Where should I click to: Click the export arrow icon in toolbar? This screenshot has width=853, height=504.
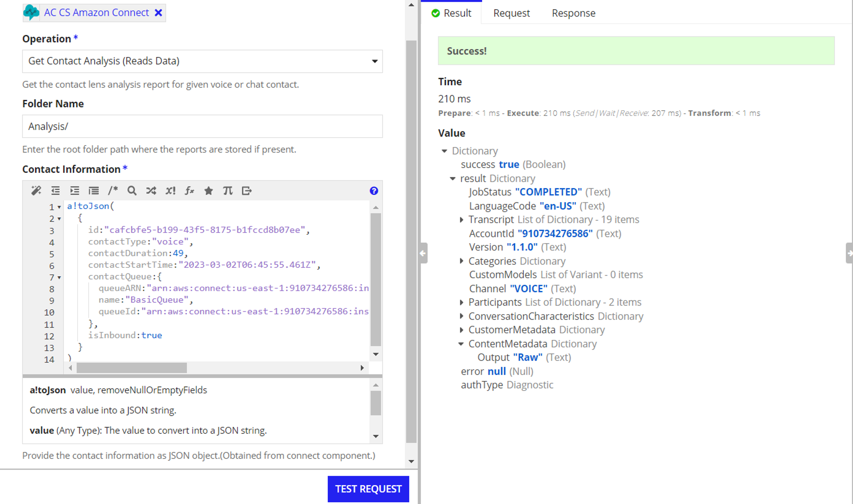(x=247, y=191)
